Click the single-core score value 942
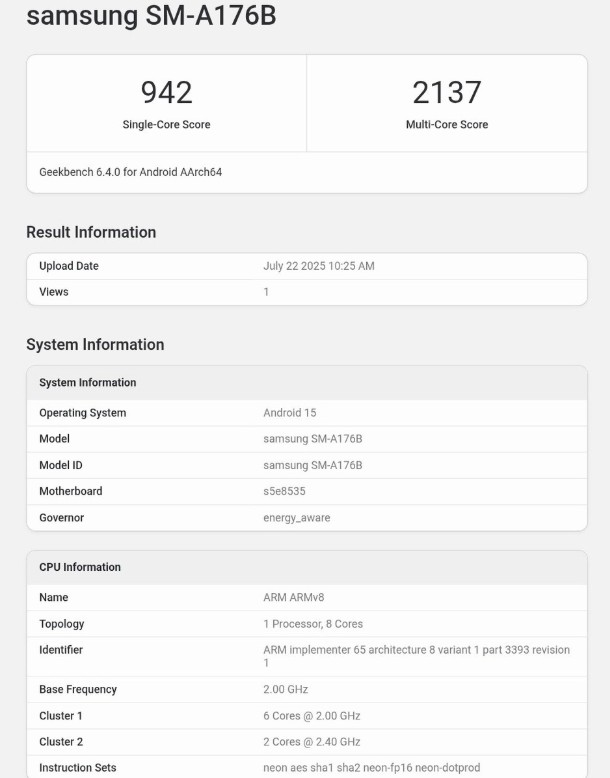Image resolution: width=610 pixels, height=778 pixels. coord(166,92)
